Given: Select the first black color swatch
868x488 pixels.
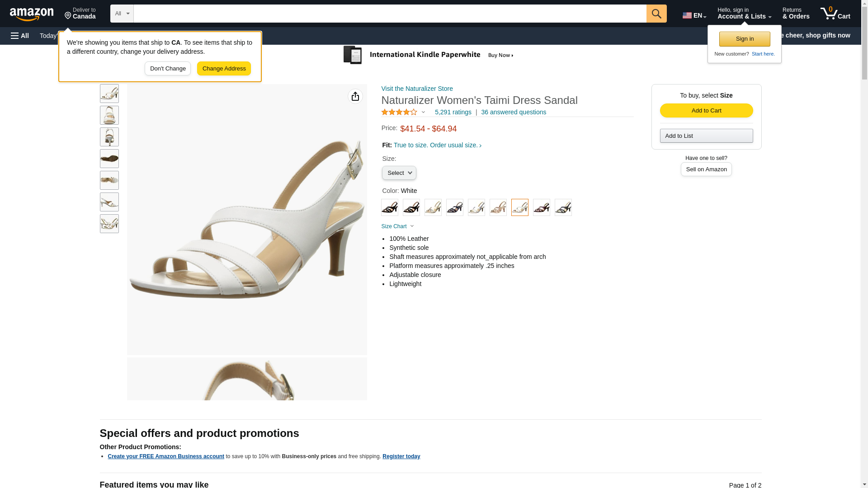Looking at the screenshot, I should [x=390, y=207].
